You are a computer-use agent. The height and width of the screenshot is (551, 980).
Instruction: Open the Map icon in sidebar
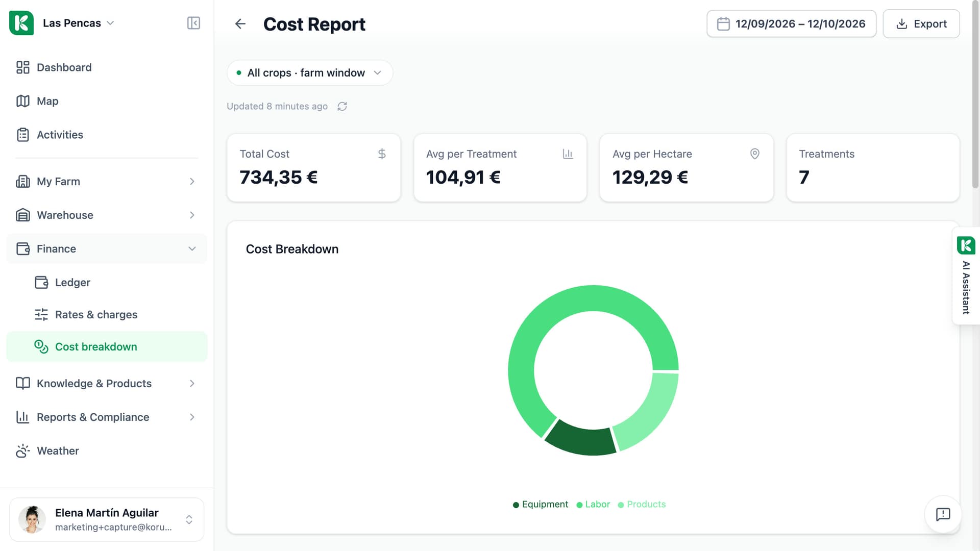23,101
